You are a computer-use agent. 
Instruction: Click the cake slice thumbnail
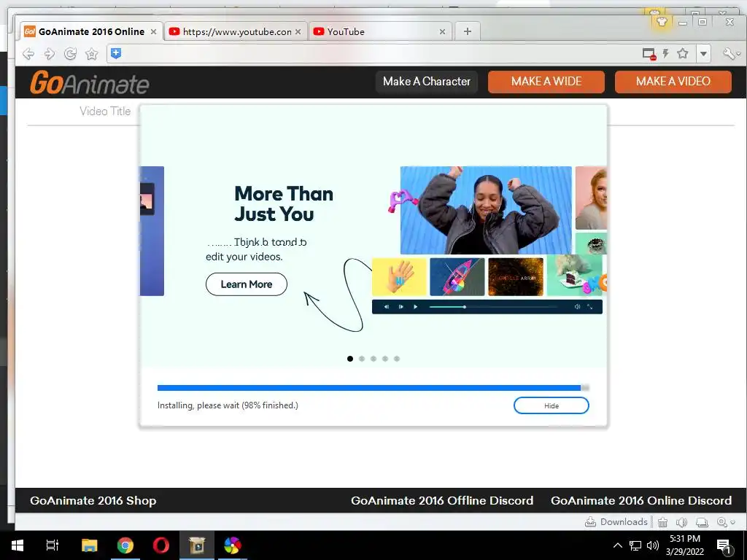coord(575,276)
